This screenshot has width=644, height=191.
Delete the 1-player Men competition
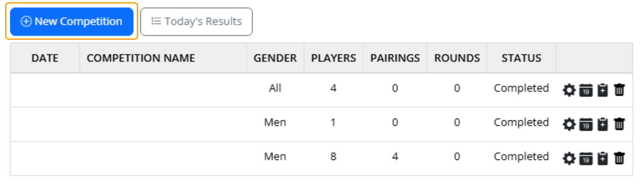[x=619, y=124]
